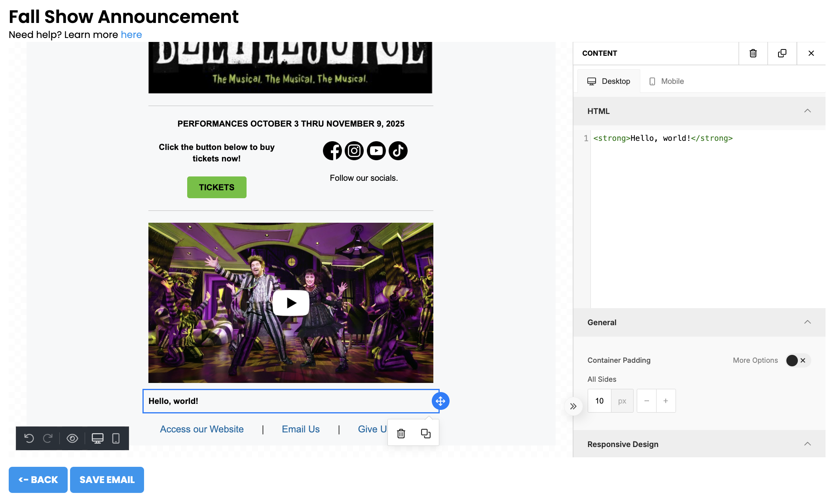Collapse the Responsive Design section

point(807,444)
